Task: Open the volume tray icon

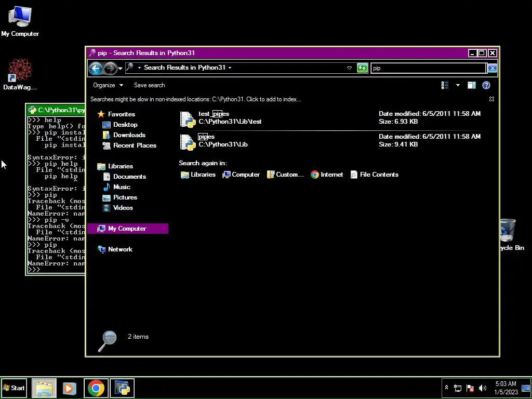Action: [x=482, y=388]
